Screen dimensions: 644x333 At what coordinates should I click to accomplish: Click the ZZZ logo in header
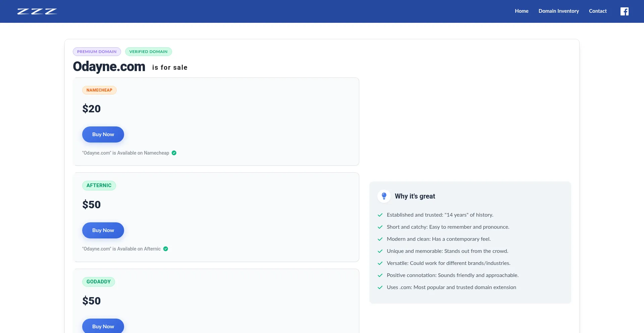tap(37, 11)
